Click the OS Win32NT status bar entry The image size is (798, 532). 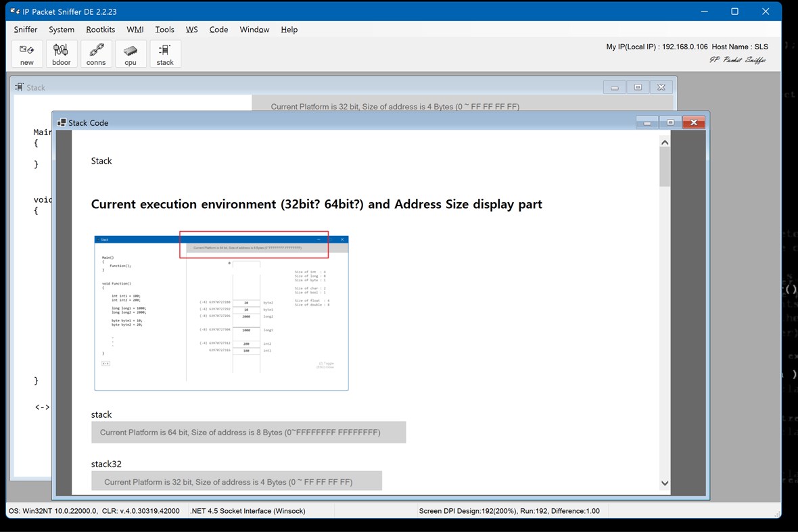94,510
